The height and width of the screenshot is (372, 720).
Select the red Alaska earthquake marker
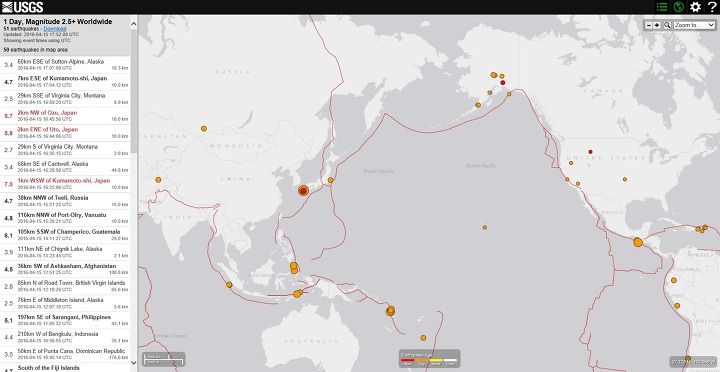point(503,83)
